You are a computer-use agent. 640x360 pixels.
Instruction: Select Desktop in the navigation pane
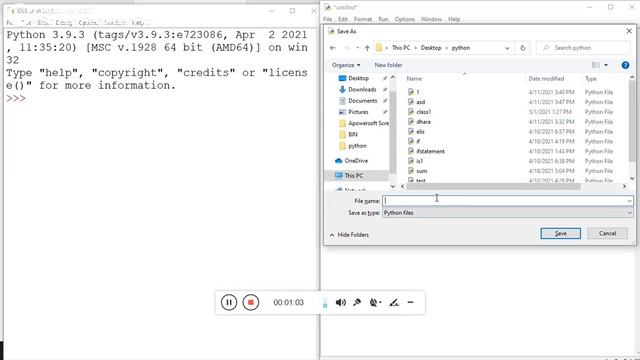(x=358, y=78)
